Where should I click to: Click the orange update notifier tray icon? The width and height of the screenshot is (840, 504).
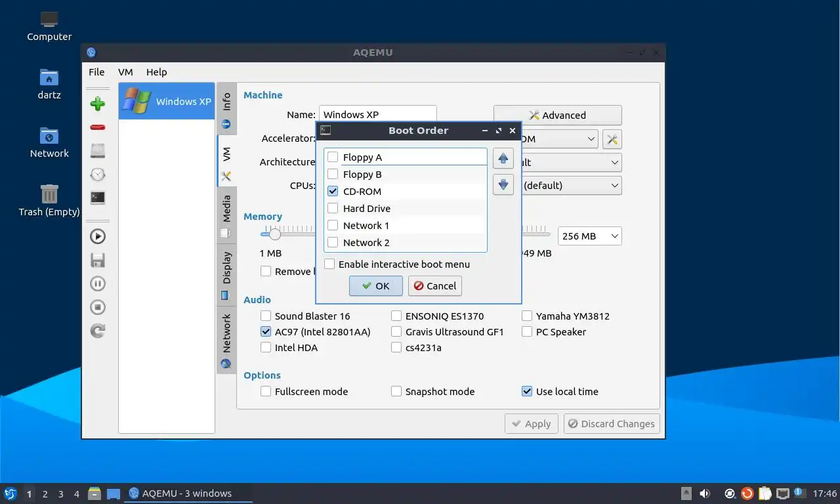(747, 493)
